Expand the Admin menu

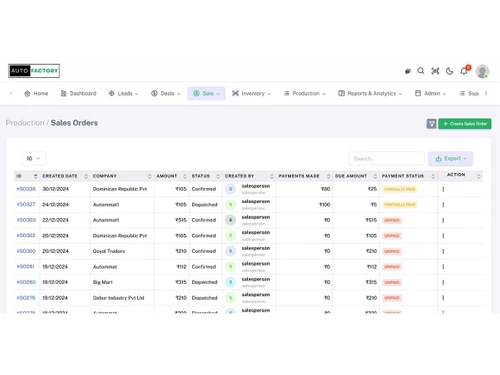pos(430,93)
